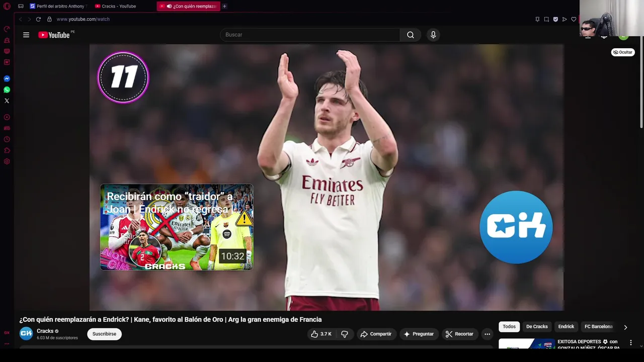
Task: Bookmark the page with the heart icon
Action: tap(574, 19)
